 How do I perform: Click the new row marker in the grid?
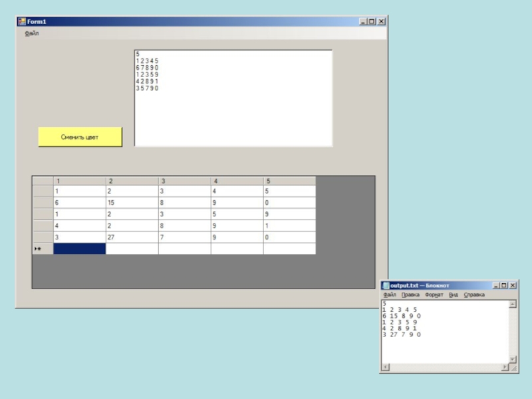pos(43,249)
